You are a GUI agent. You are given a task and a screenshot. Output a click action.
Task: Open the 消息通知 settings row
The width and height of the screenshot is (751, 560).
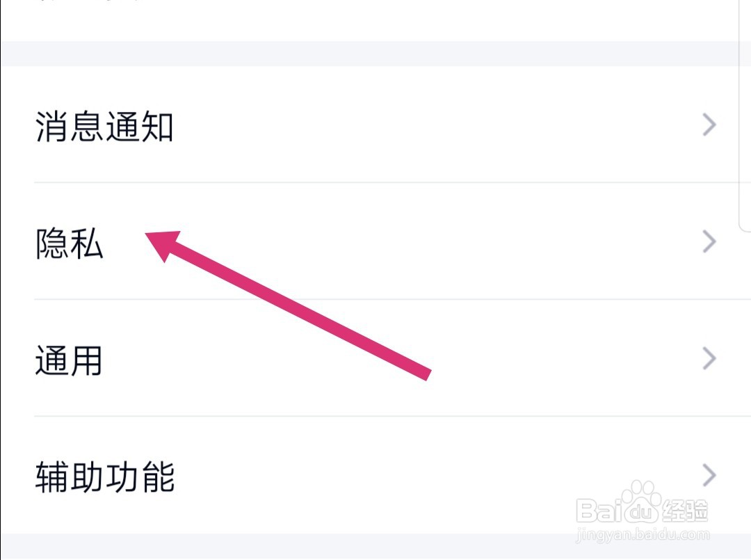tap(375, 125)
